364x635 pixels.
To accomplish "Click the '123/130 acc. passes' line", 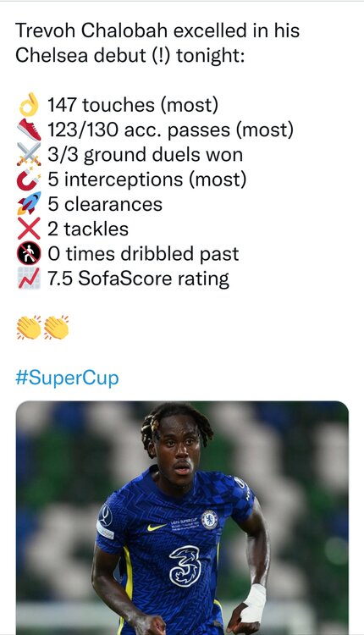I will tap(170, 130).
